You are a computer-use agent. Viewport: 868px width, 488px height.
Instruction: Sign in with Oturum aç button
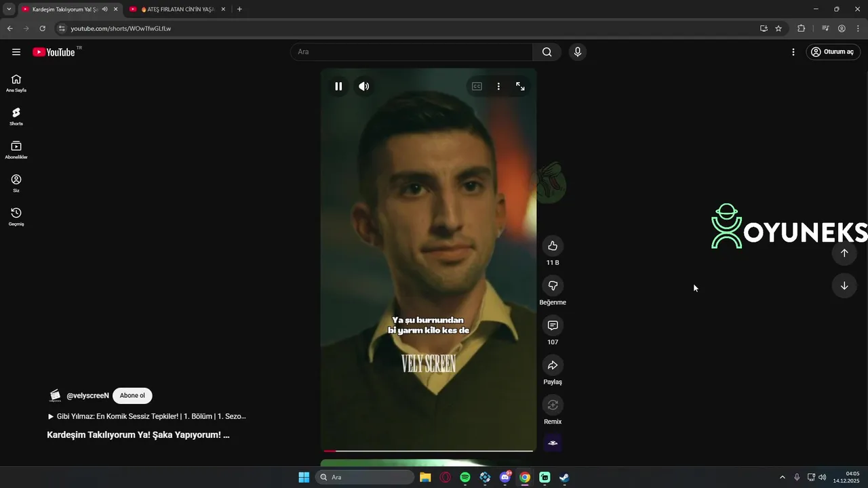833,52
